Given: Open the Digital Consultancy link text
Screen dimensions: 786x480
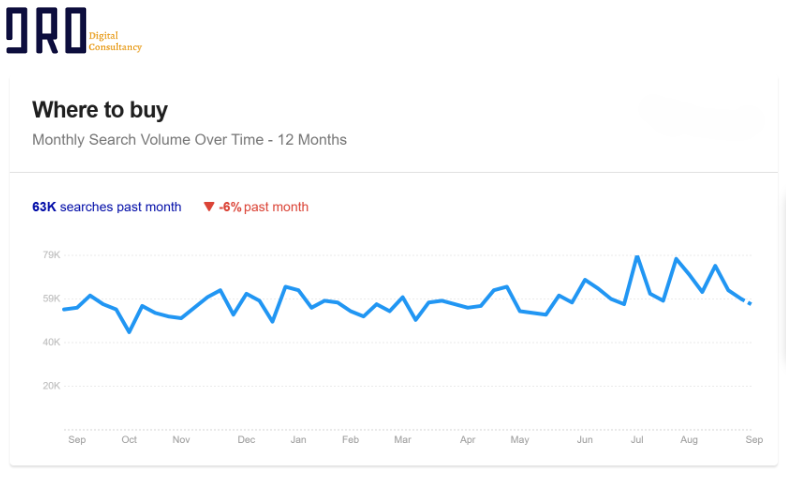Looking at the screenshot, I should tap(115, 41).
